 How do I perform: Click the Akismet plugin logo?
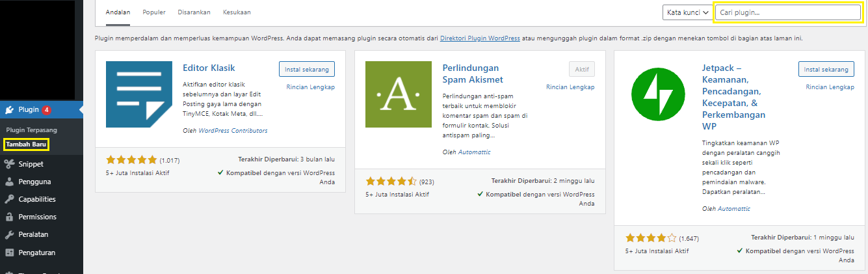(399, 94)
